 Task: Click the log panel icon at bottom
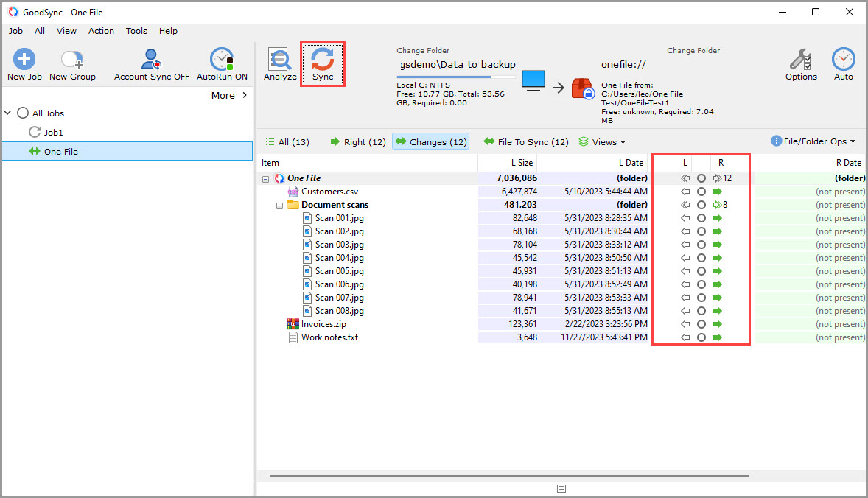click(561, 488)
